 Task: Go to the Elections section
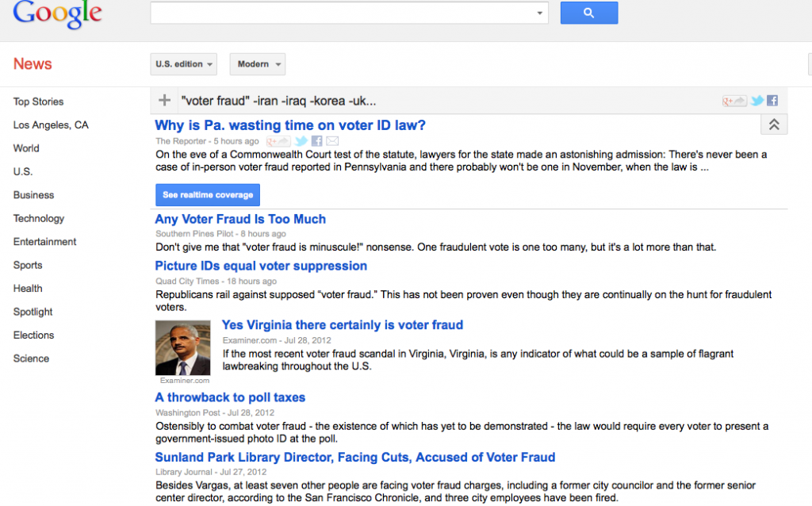[33, 335]
